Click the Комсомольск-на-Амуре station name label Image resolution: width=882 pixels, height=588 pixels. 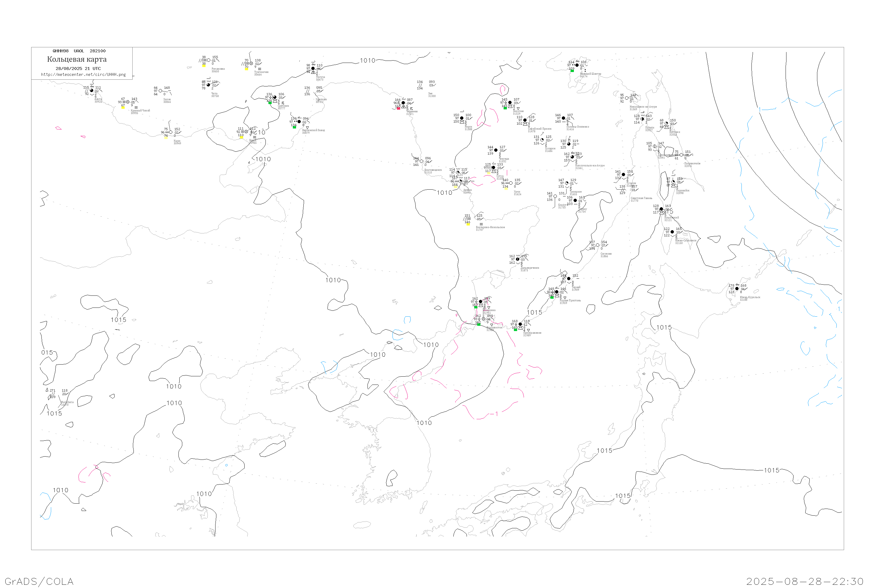pyautogui.click(x=590, y=165)
